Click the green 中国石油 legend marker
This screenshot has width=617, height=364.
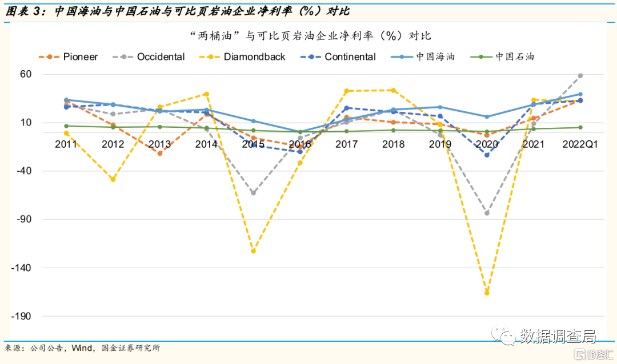coord(481,57)
